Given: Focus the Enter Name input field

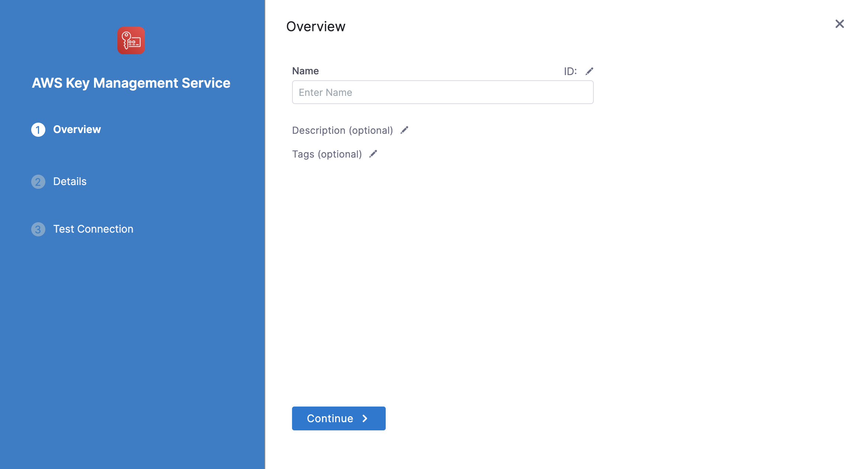Looking at the screenshot, I should pyautogui.click(x=443, y=92).
